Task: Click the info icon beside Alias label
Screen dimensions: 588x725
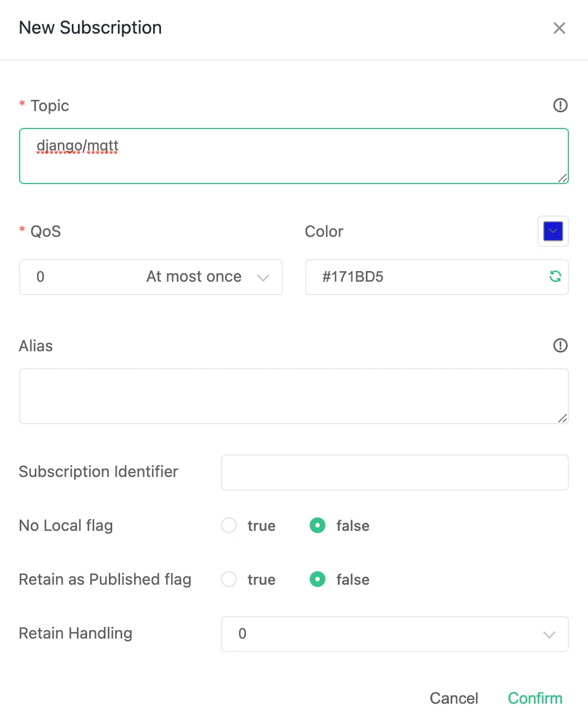Action: pyautogui.click(x=560, y=346)
